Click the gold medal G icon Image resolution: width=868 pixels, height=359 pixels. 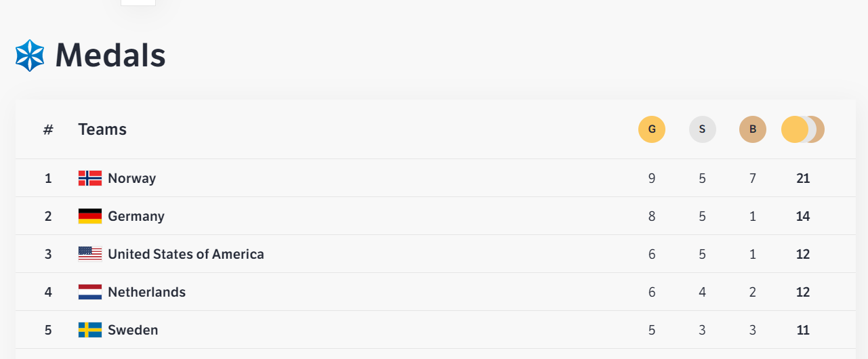[x=652, y=129]
